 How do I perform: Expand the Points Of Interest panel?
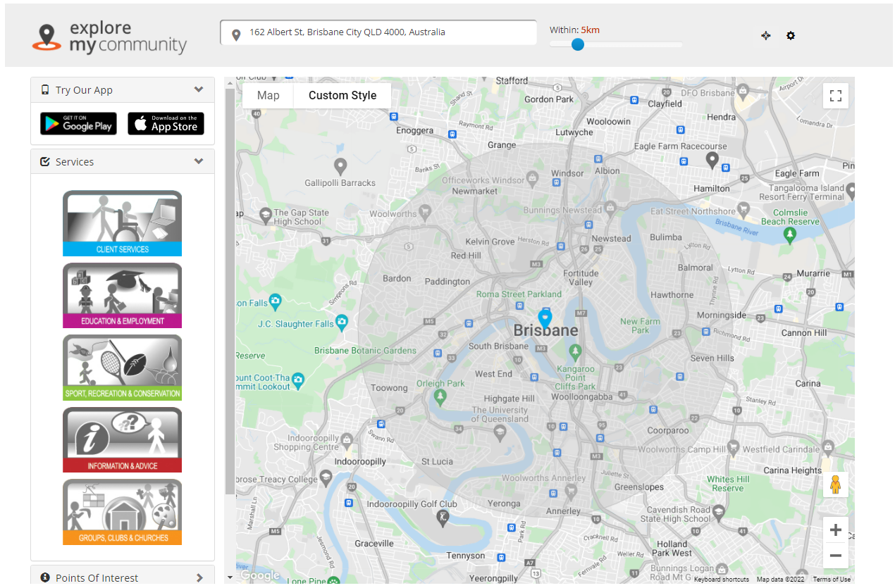tap(199, 577)
